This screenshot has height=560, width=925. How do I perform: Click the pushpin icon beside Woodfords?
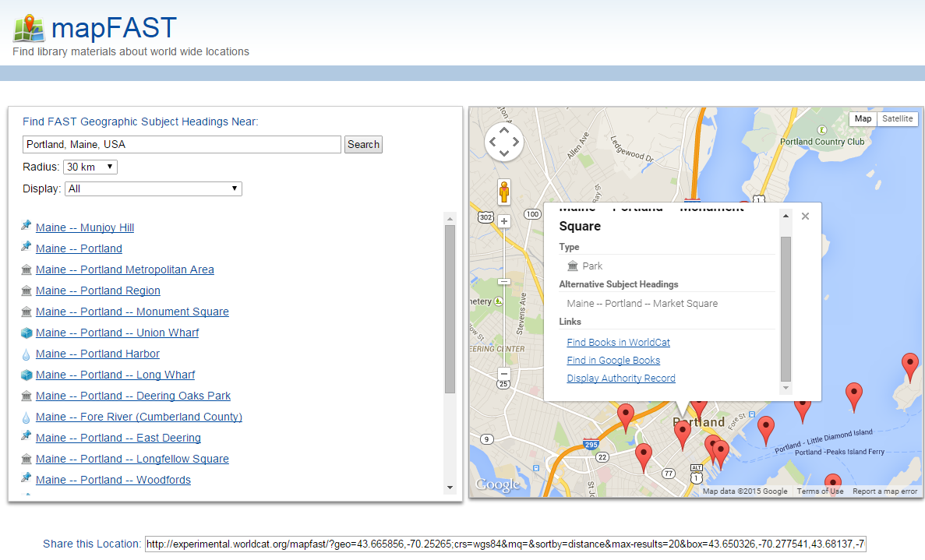tap(26, 478)
